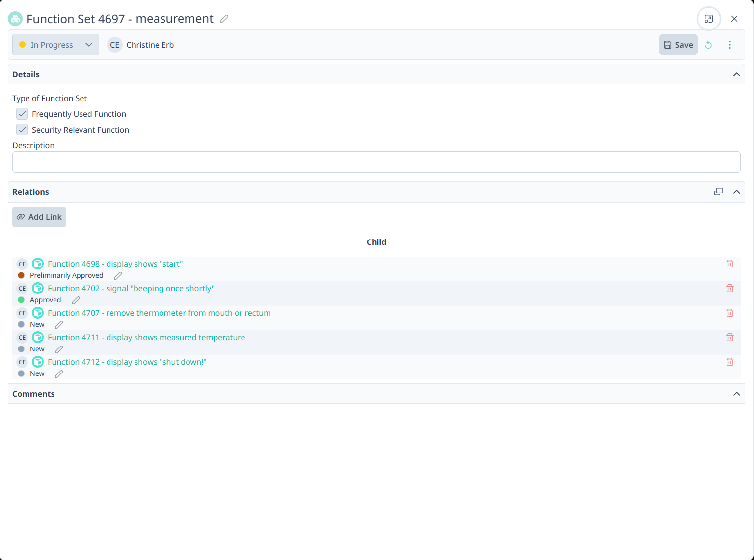The height and width of the screenshot is (560, 754).
Task: Edit New status pencil of Function 4712
Action: [x=59, y=374]
